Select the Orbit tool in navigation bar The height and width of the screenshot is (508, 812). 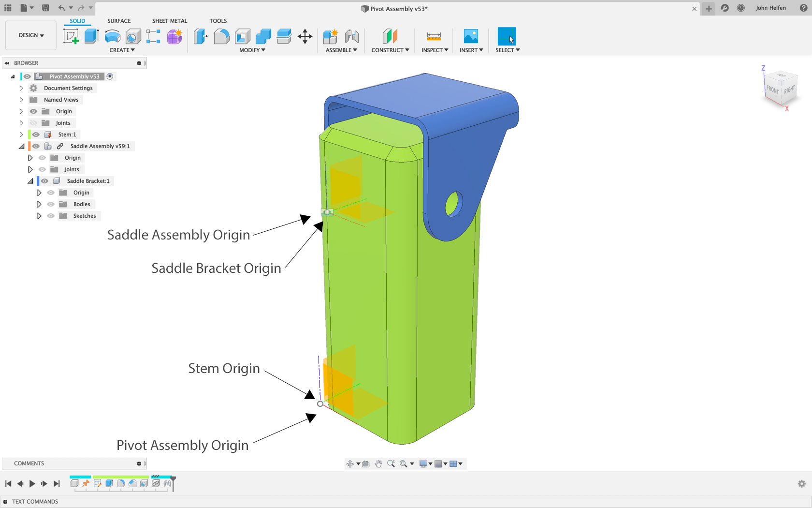point(351,463)
